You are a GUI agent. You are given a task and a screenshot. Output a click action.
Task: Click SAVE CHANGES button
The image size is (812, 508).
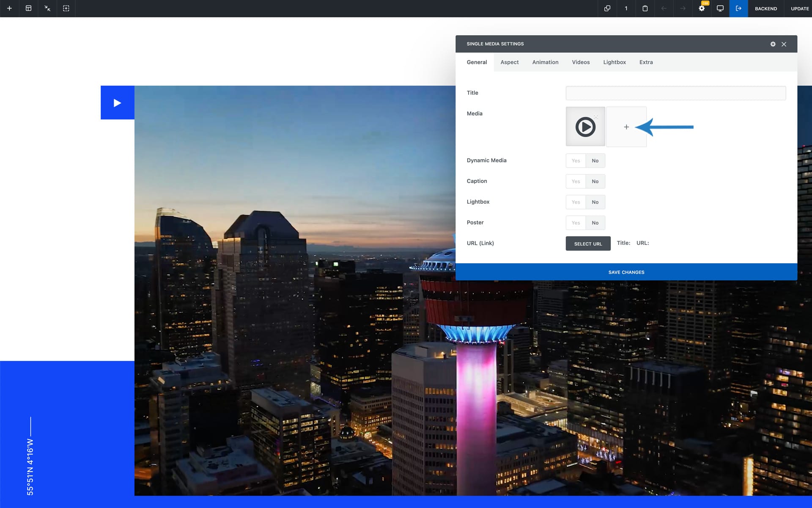(x=626, y=272)
